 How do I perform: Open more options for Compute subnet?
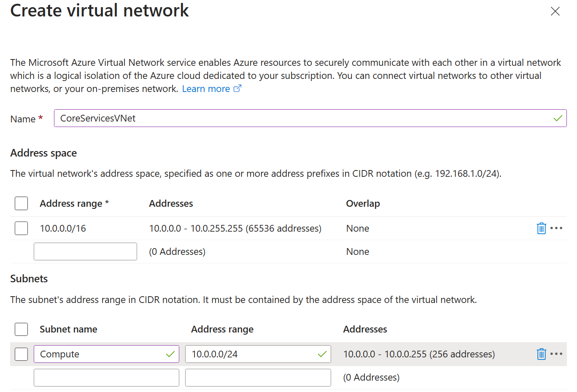[x=556, y=354]
